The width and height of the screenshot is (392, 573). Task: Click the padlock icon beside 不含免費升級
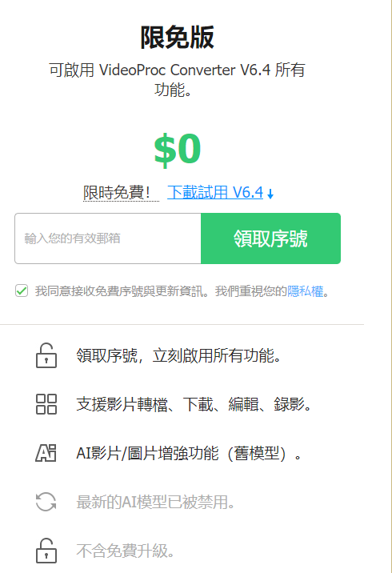tap(46, 551)
